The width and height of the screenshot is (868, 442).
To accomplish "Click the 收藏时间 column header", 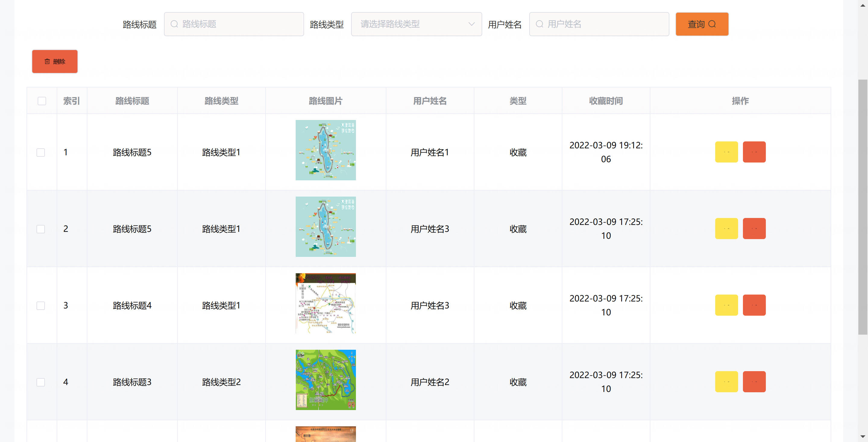I will click(x=606, y=101).
